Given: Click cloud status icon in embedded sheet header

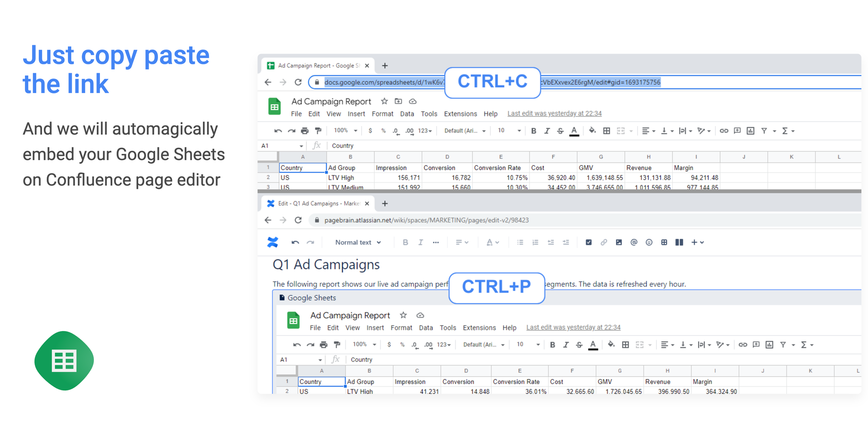Looking at the screenshot, I should pos(420,315).
